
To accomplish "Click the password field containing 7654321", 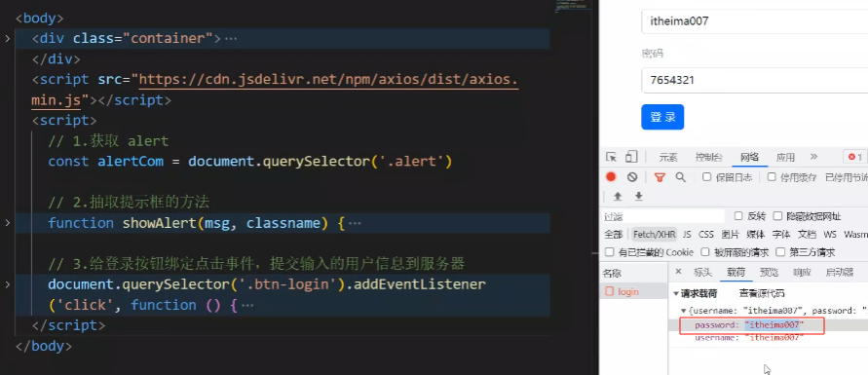I will tap(755, 80).
